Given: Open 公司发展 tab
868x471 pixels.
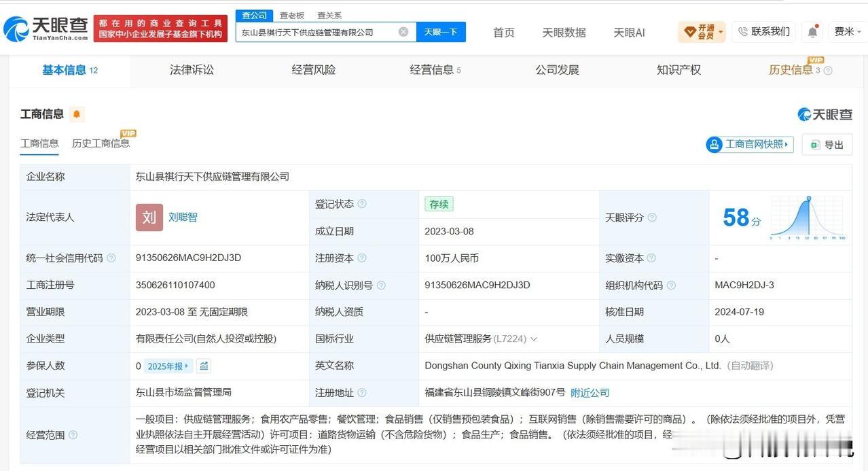Looking at the screenshot, I should point(557,70).
